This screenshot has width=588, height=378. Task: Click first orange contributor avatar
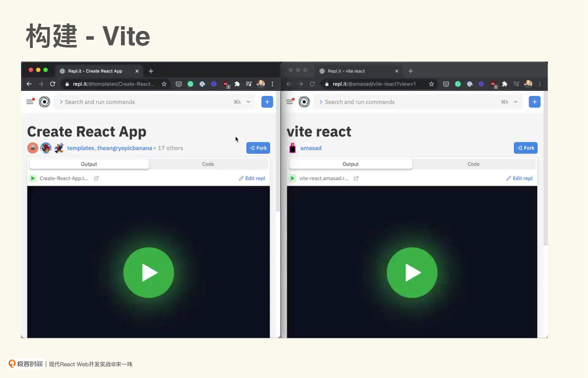(33, 148)
